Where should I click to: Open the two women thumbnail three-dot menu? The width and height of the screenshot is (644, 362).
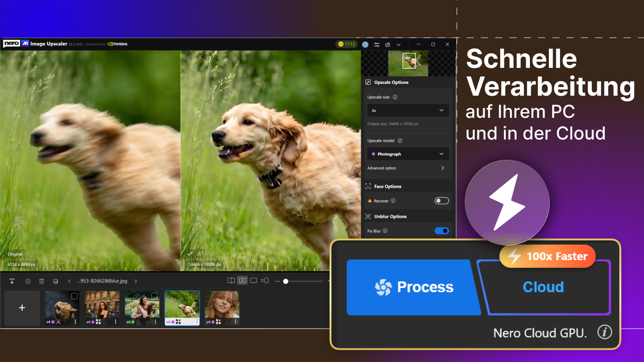point(156,321)
